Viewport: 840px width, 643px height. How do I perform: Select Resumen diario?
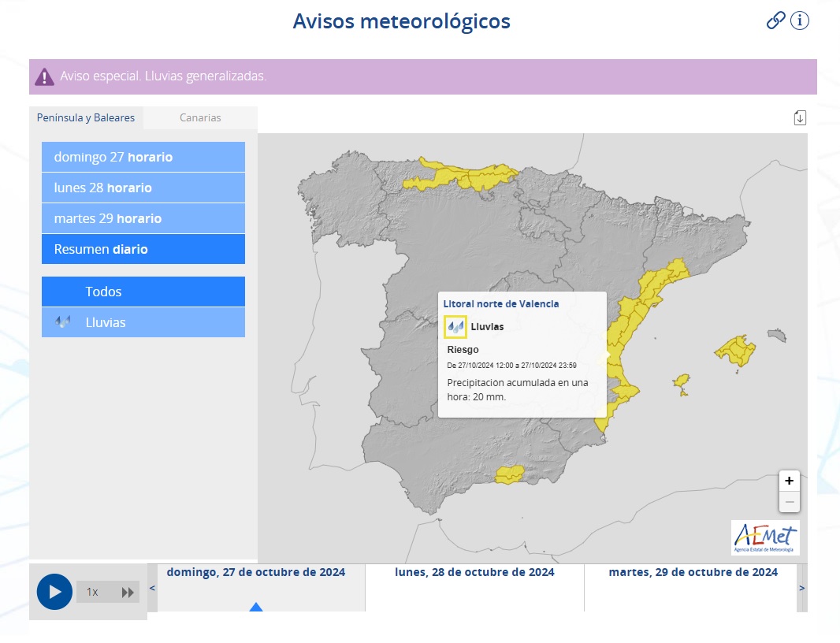coord(143,249)
